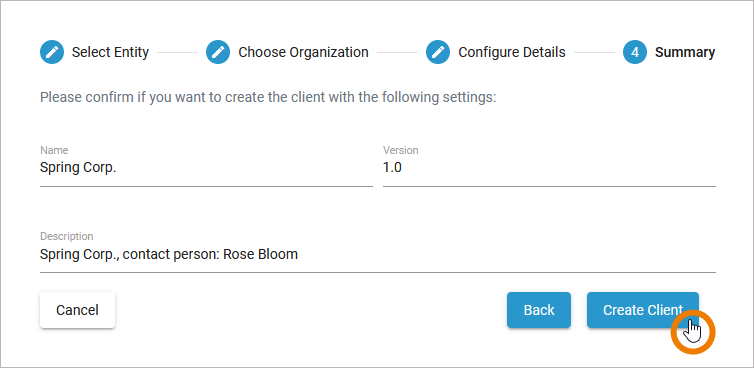754x368 pixels.
Task: Click the small Description label
Action: pyautogui.click(x=66, y=236)
